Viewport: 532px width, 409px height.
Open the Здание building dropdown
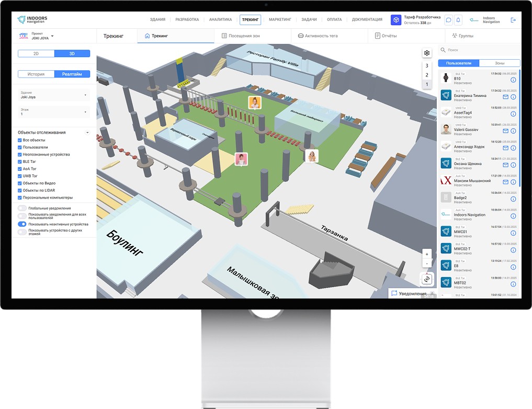[x=53, y=95]
